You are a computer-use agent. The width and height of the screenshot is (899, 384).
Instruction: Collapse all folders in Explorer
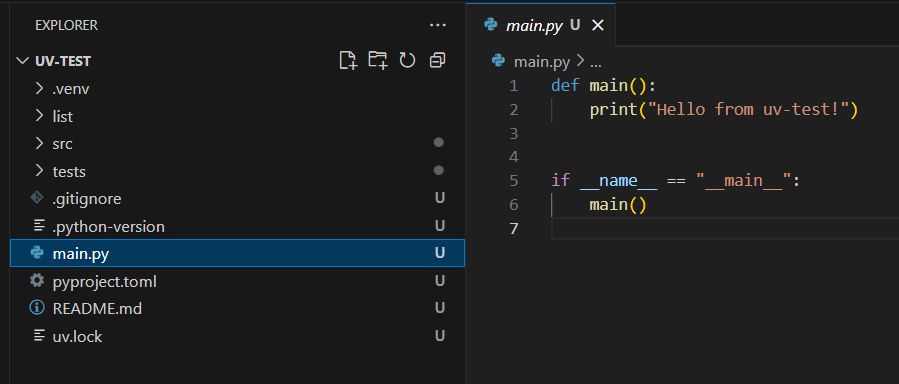[437, 60]
